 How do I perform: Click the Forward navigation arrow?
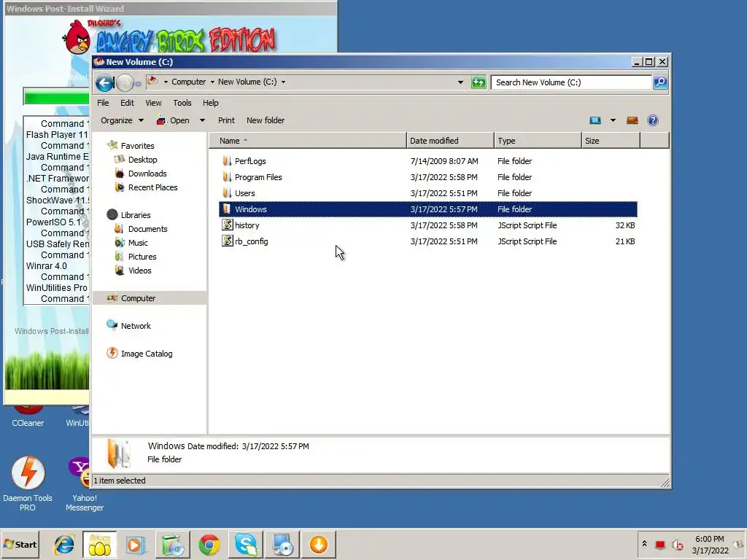(125, 83)
